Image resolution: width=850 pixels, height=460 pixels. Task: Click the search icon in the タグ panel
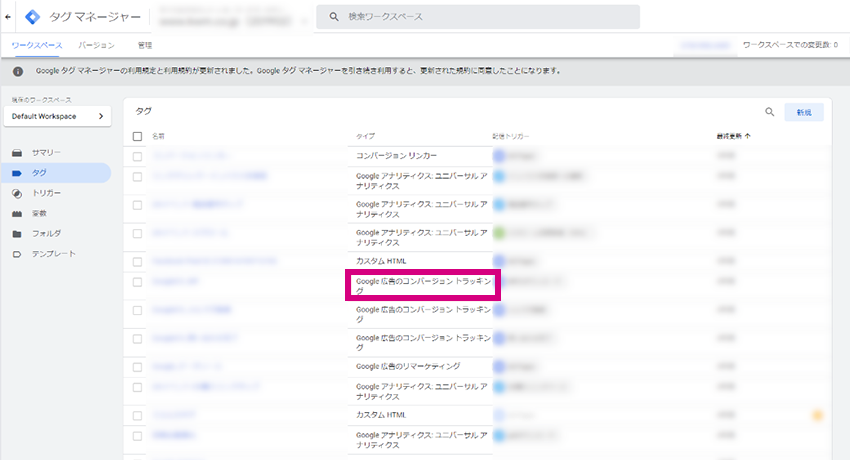pos(770,112)
